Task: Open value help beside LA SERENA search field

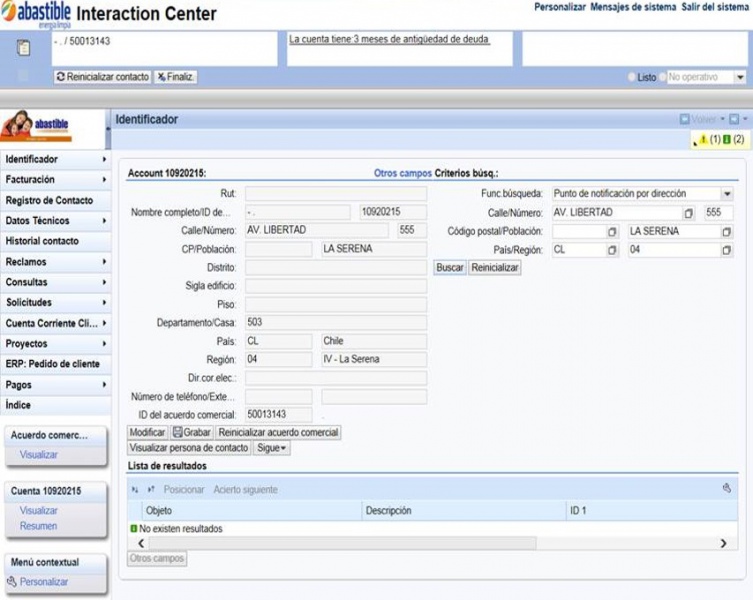Action: click(726, 232)
